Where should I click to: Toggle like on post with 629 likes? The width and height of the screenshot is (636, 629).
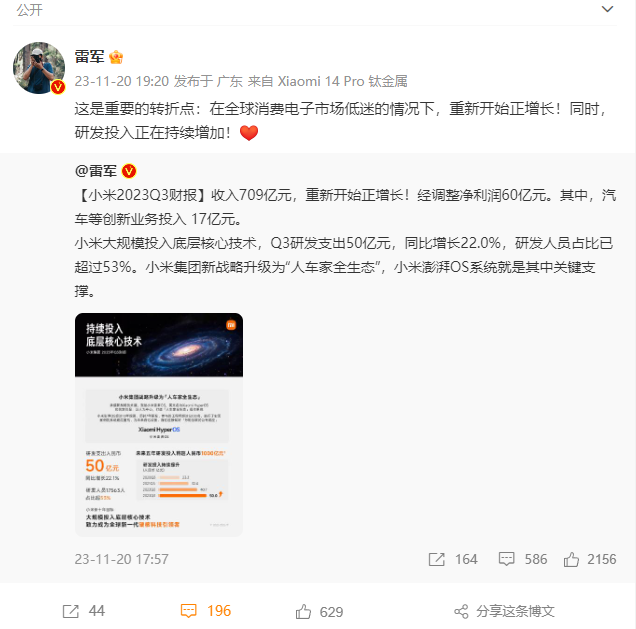[x=303, y=611]
